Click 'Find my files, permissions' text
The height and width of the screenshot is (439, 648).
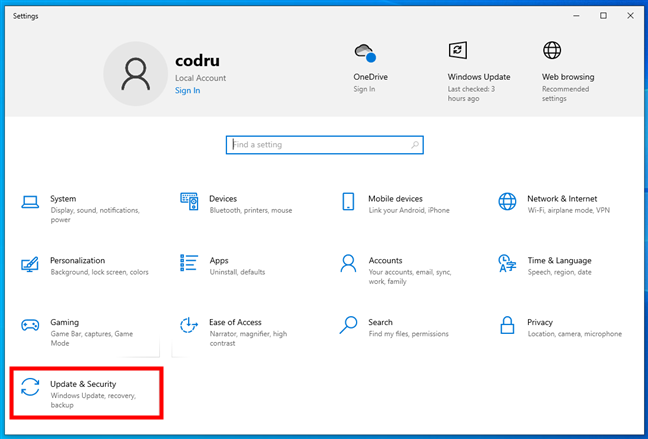[408, 334]
